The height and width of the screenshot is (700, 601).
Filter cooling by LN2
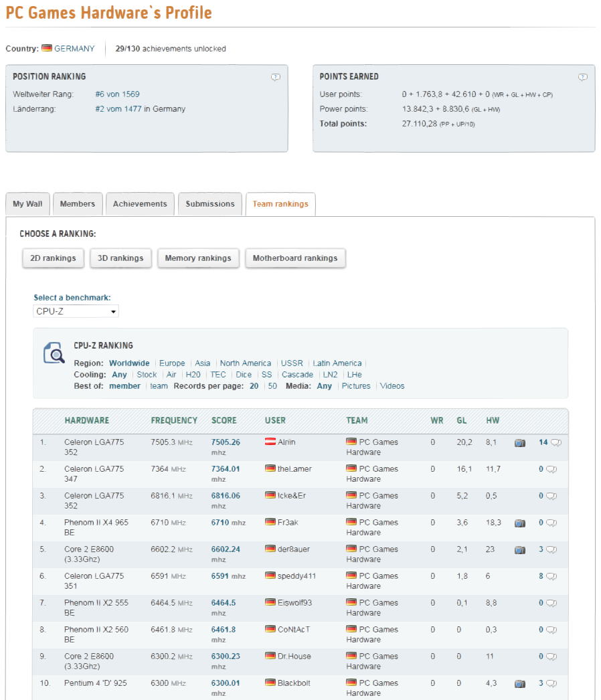(x=330, y=375)
